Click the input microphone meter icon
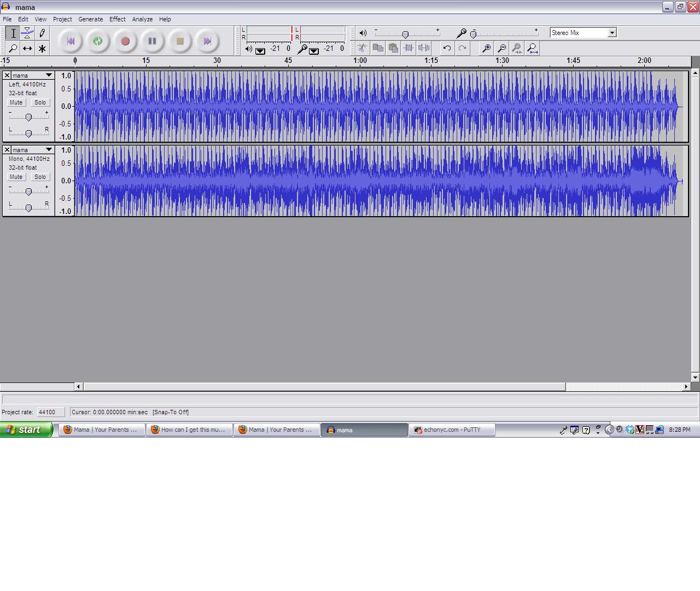700x591 pixels. [x=302, y=49]
